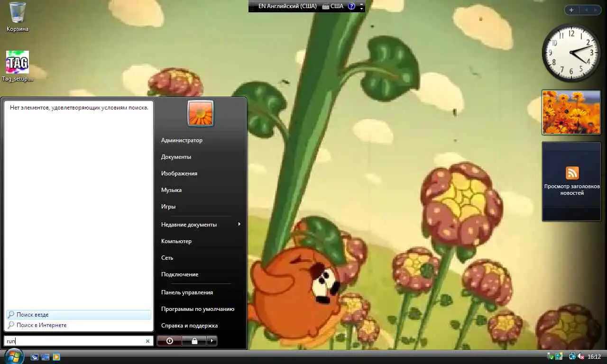
Task: Click the user account picture in Start menu
Action: [201, 113]
